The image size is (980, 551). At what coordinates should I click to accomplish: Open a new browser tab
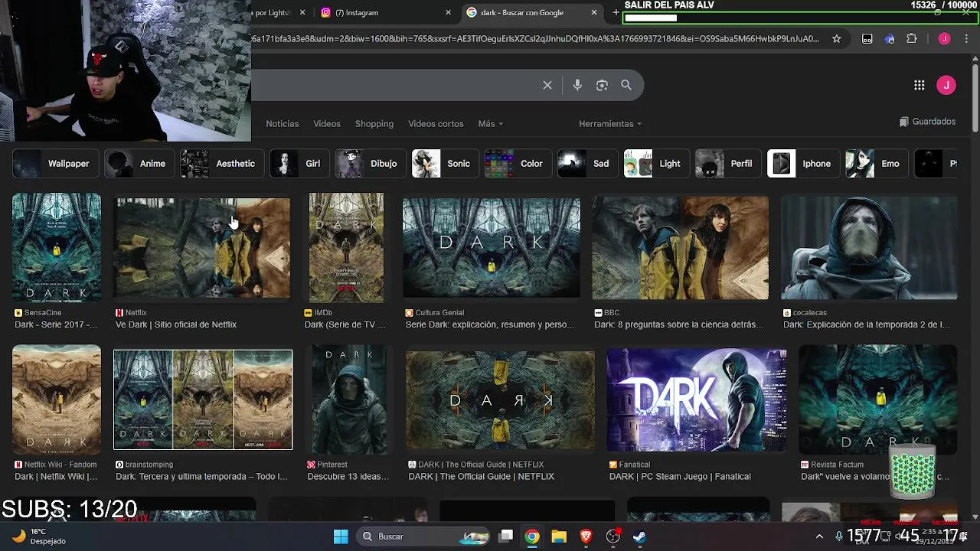616,12
